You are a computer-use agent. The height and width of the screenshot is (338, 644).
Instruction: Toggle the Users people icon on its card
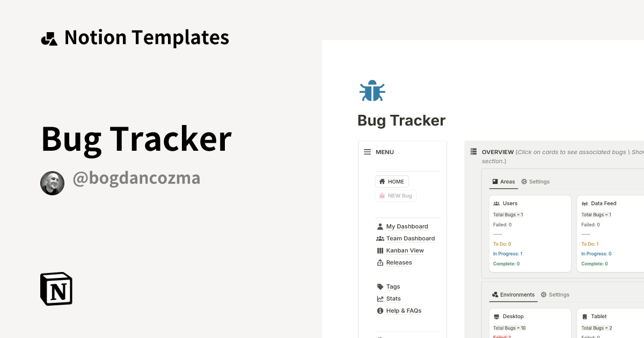pyautogui.click(x=497, y=203)
